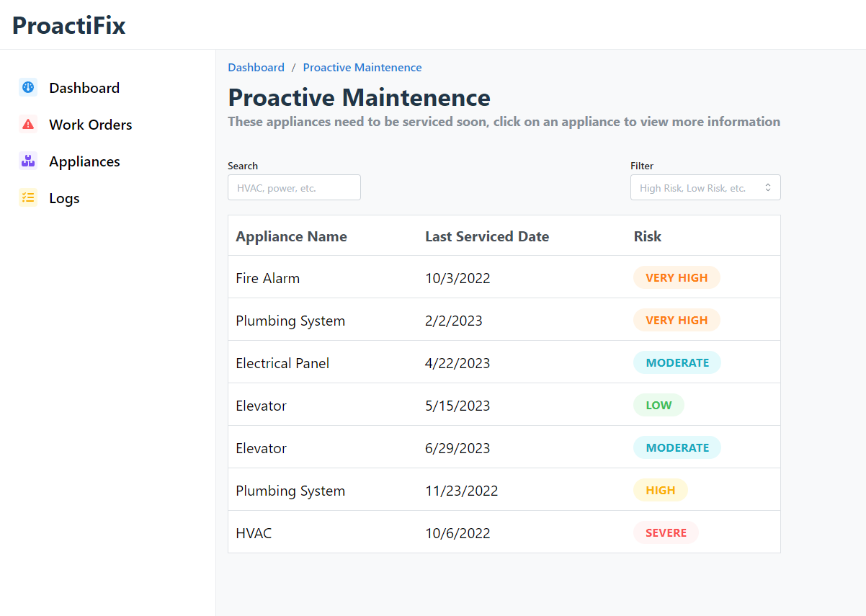Click the Filter dropdown chevron arrows

point(768,187)
